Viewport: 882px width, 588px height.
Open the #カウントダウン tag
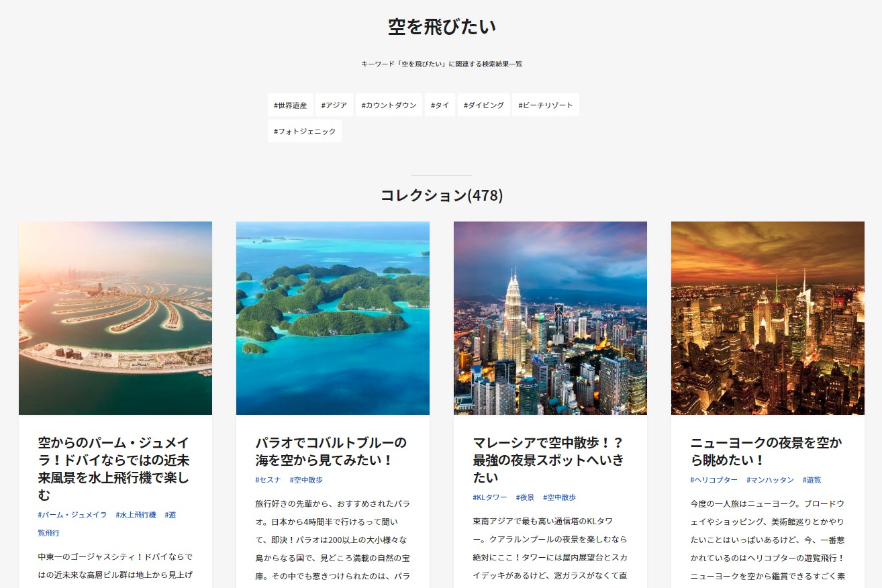tap(389, 105)
